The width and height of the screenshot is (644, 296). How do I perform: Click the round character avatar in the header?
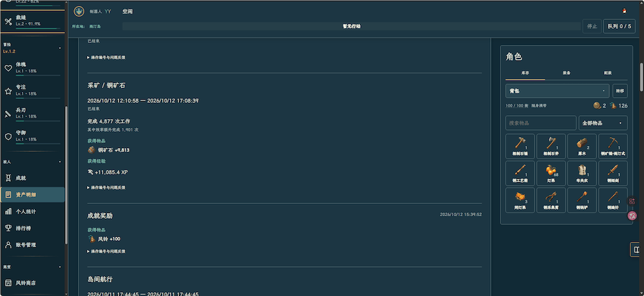[x=79, y=12]
